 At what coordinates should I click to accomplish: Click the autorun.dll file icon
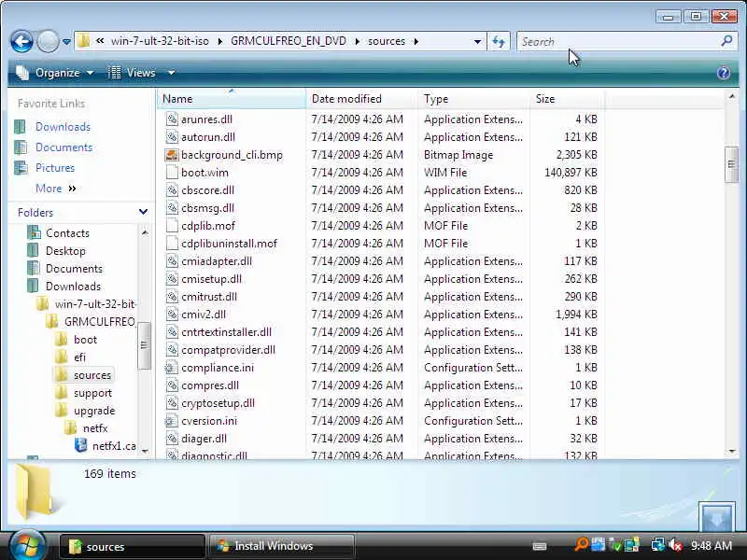click(172, 137)
